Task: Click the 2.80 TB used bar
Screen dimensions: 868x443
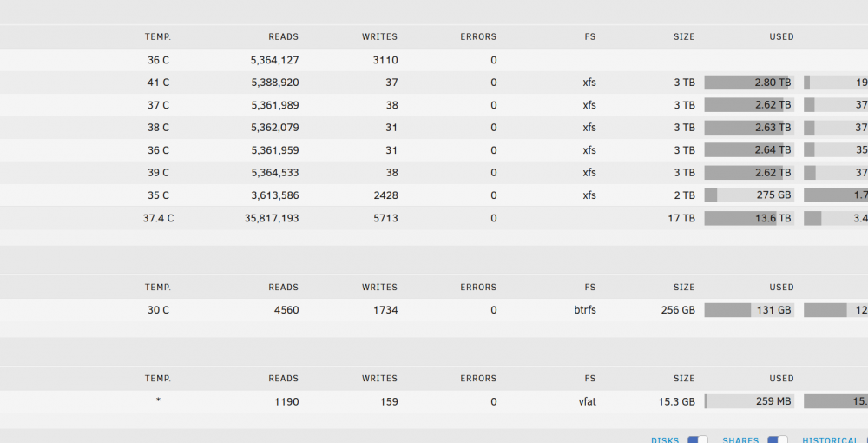Action: pyautogui.click(x=749, y=83)
